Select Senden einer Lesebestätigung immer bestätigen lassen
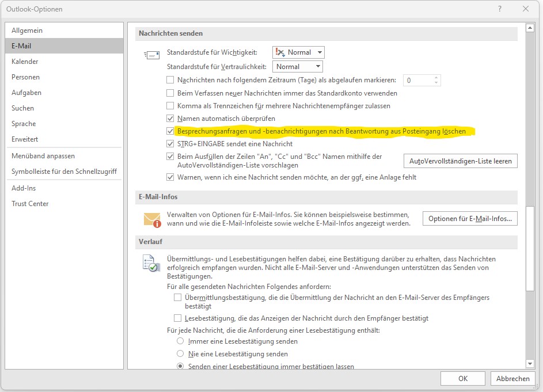Screen dimensions: 543x392 coord(180,366)
